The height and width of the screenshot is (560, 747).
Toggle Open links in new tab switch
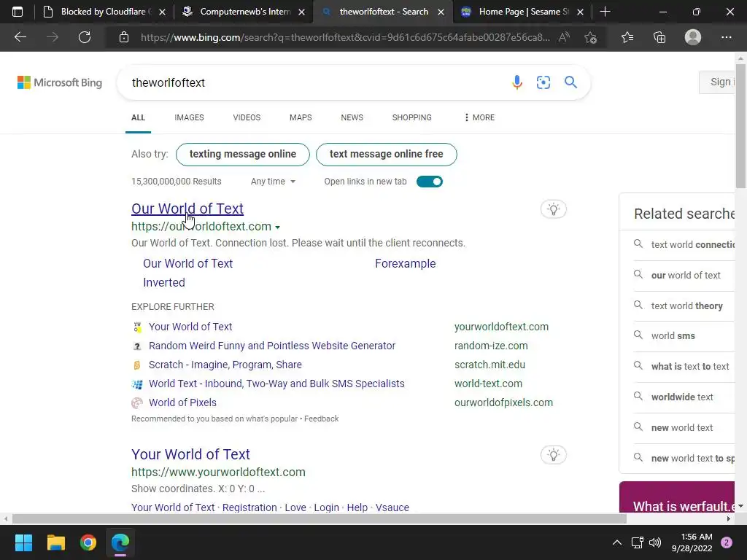pyautogui.click(x=429, y=182)
